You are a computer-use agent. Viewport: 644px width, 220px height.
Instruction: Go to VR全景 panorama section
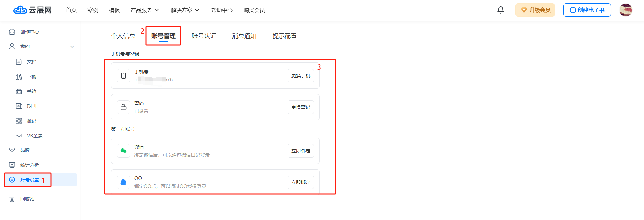[x=34, y=136]
